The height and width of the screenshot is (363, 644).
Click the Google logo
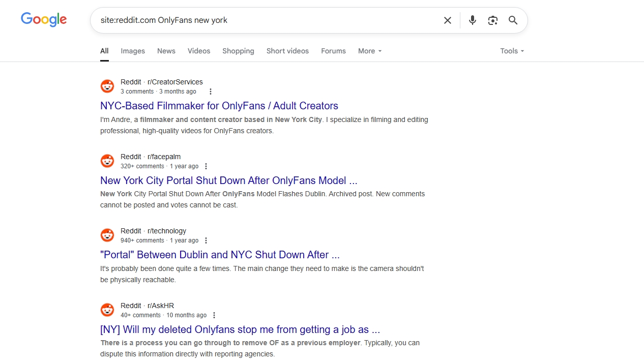coord(44,20)
